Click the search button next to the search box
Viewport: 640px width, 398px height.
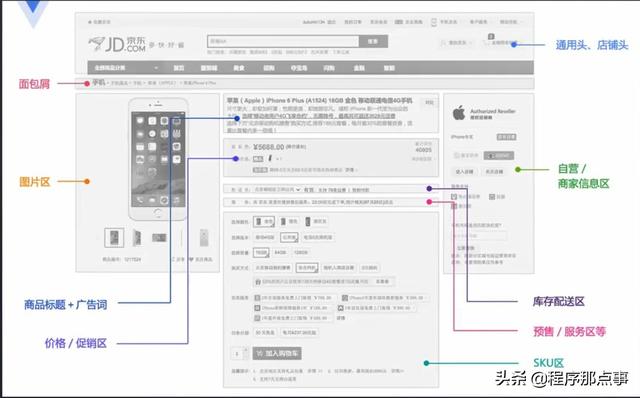click(373, 41)
